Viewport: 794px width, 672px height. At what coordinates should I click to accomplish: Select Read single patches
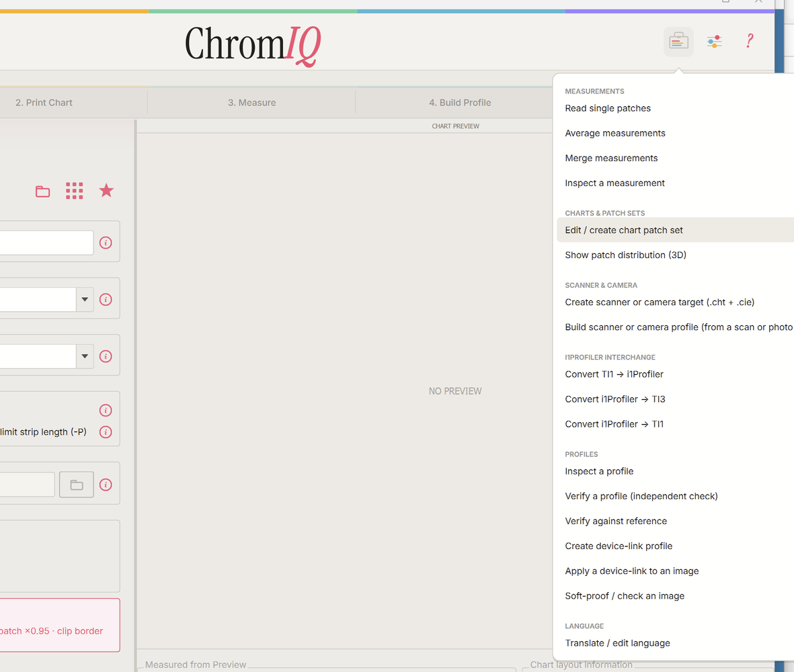tap(676, 108)
